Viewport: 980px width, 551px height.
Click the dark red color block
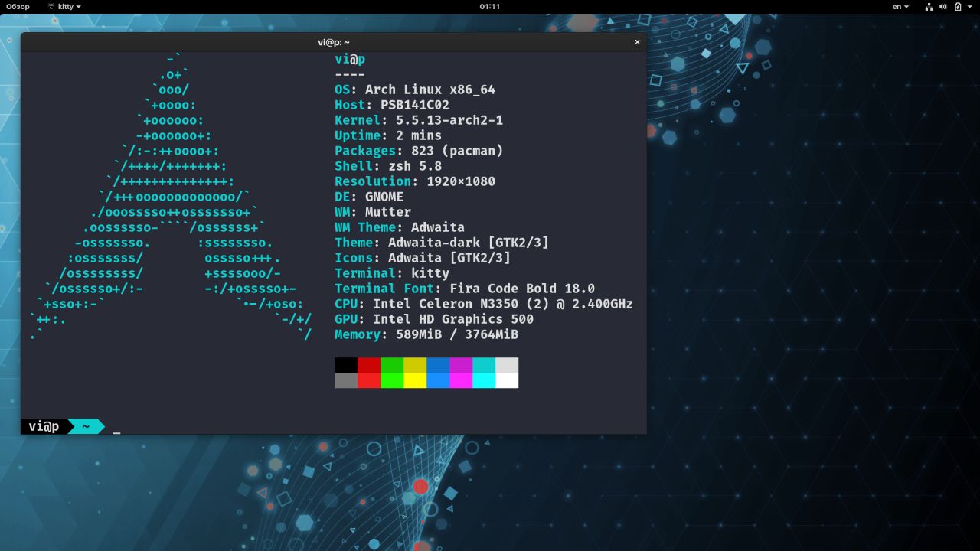click(x=369, y=365)
